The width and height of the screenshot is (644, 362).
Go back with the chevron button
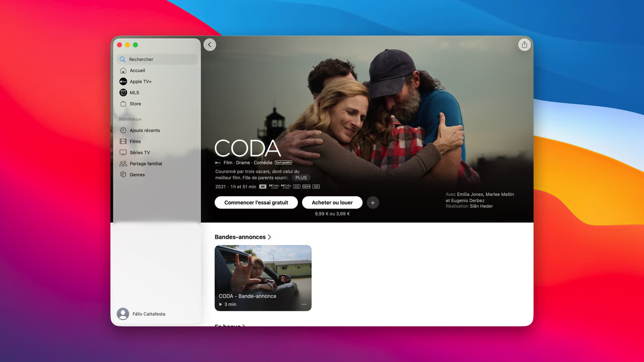[210, 45]
